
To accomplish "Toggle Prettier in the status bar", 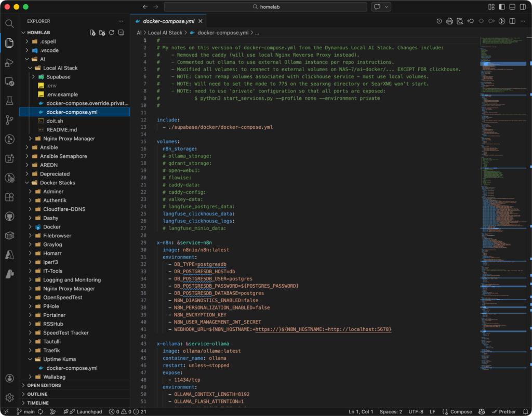I will [x=503, y=411].
